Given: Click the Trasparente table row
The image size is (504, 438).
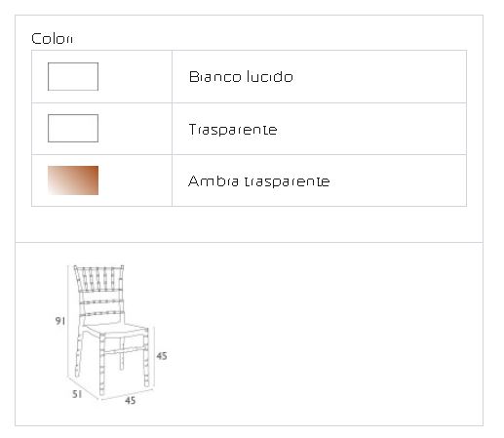Looking at the screenshot, I should [x=249, y=129].
